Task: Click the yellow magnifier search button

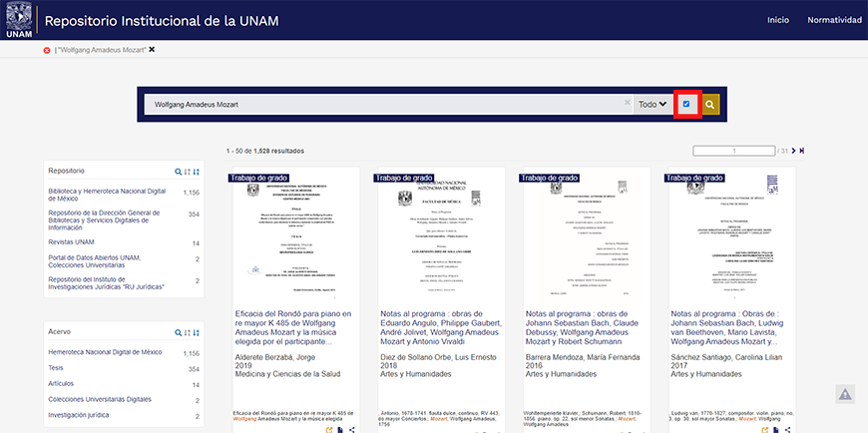Action: point(710,104)
